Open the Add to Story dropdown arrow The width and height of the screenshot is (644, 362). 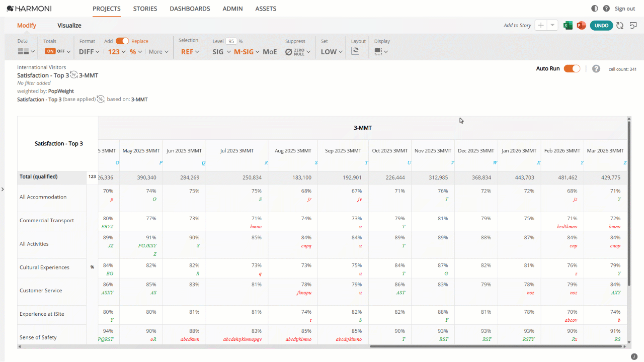[x=553, y=25]
